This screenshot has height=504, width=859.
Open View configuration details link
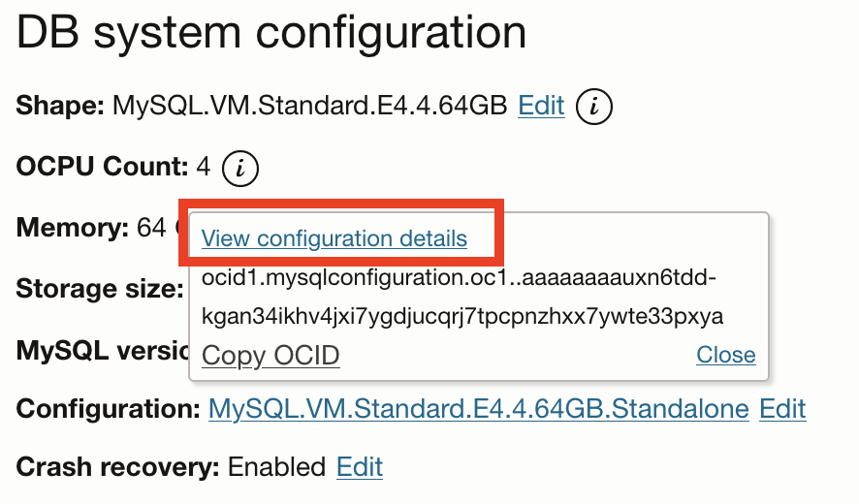click(334, 238)
